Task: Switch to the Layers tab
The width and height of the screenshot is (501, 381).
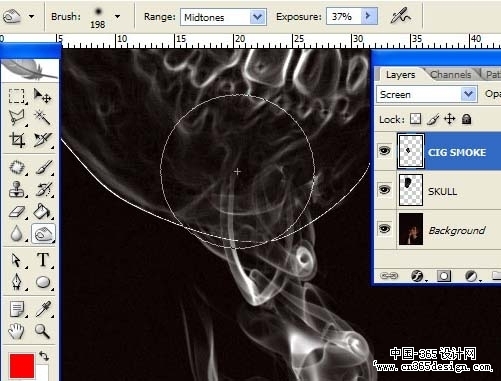Action: 400,75
